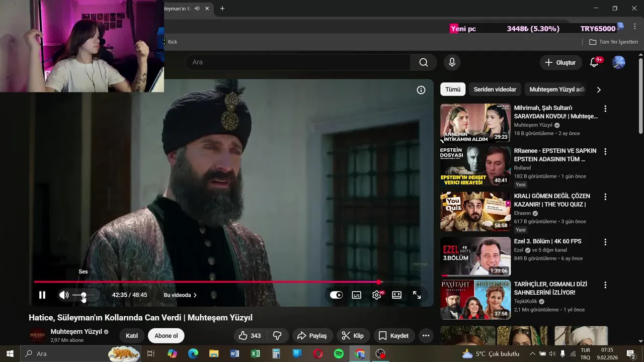The width and height of the screenshot is (644, 362).
Task: Open the Oluştur create menu
Action: 560,62
